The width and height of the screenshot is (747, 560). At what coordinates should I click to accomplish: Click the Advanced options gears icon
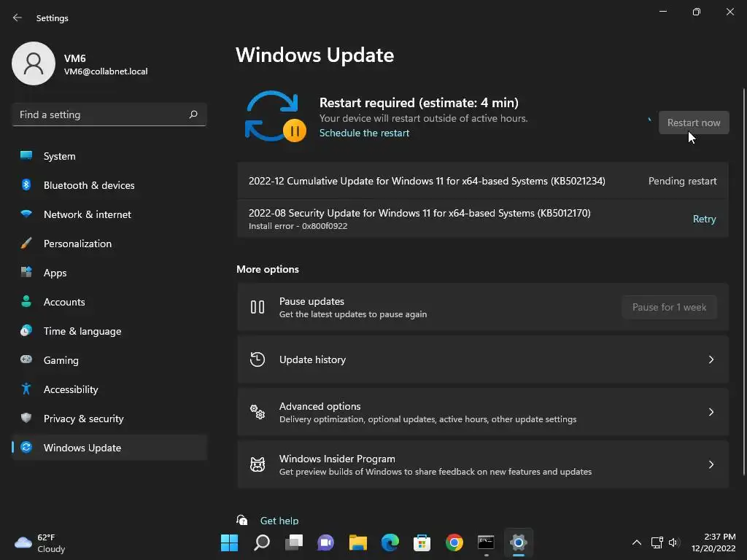tap(258, 412)
